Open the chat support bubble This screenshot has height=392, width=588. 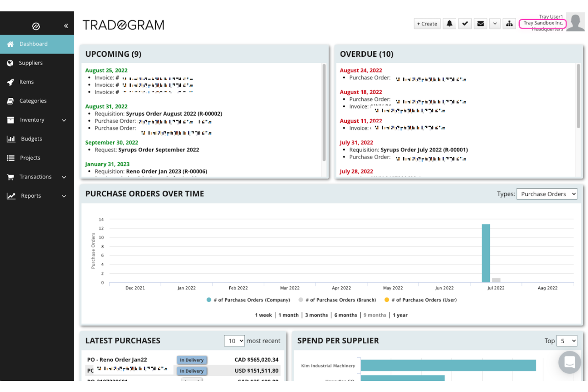click(x=570, y=362)
